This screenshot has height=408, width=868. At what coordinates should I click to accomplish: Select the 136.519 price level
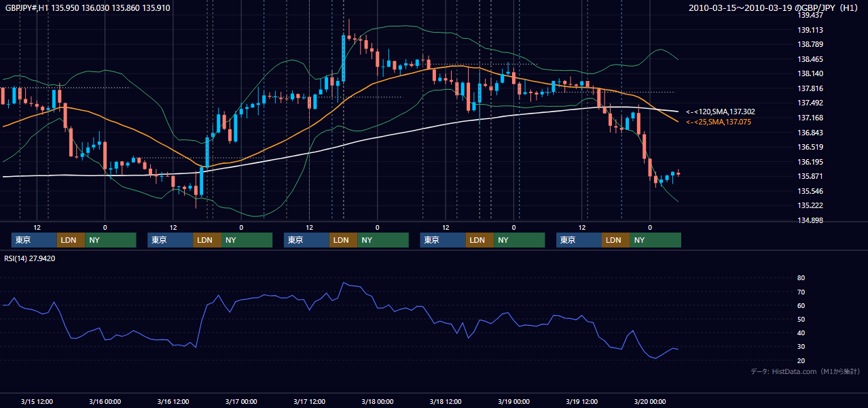(x=810, y=147)
